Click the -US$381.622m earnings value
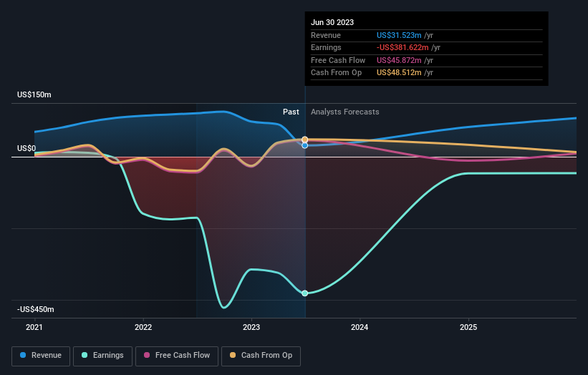 tap(403, 47)
